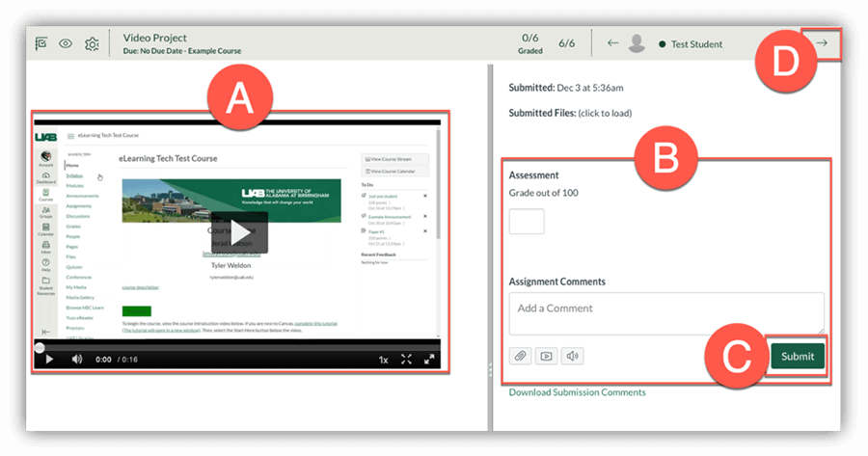Mute the video volume speaker

pos(77,360)
